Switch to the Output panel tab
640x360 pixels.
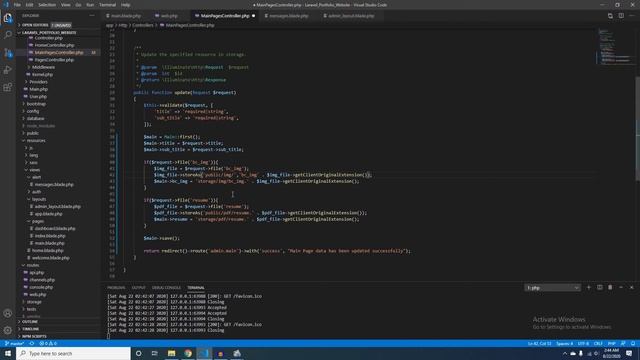[138, 288]
